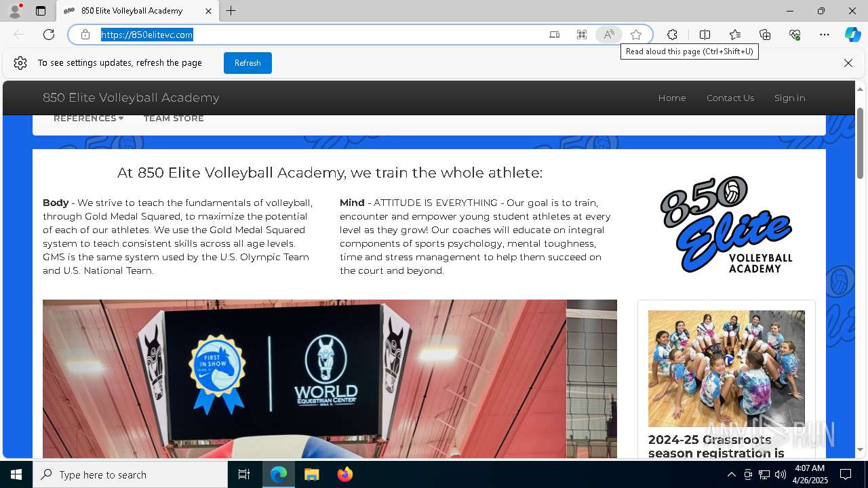Viewport: 868px width, 488px height.
Task: Click the page vertical scrollbar thumb
Action: [861, 143]
